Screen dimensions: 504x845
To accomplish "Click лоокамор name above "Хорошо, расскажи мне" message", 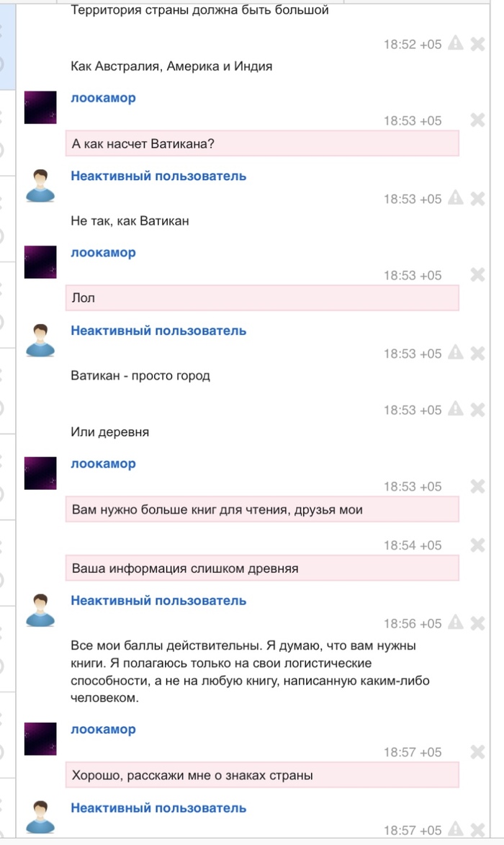I will pos(103,729).
